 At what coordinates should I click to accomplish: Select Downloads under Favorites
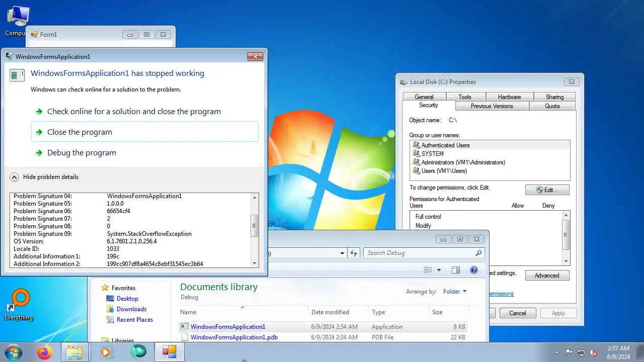click(131, 309)
